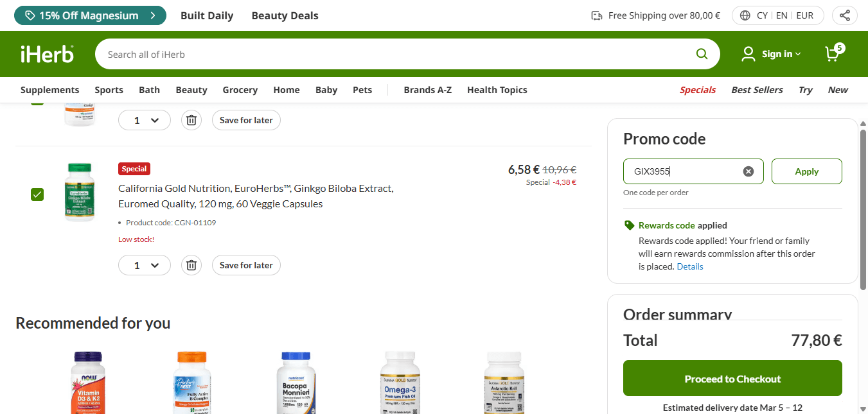Clear the promo code using the X icon
The width and height of the screenshot is (868, 414).
click(x=748, y=171)
